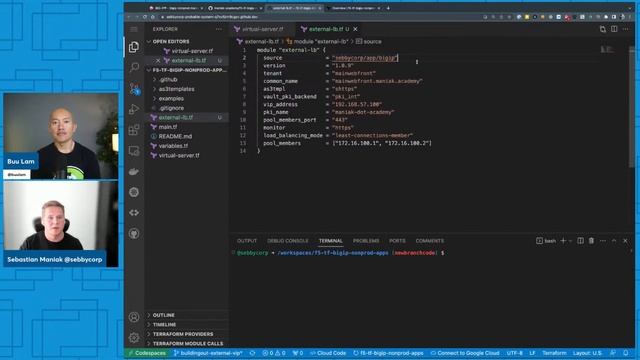The height and width of the screenshot is (360, 640).
Task: Click Connect to Google Cloud
Action: pos(464,353)
